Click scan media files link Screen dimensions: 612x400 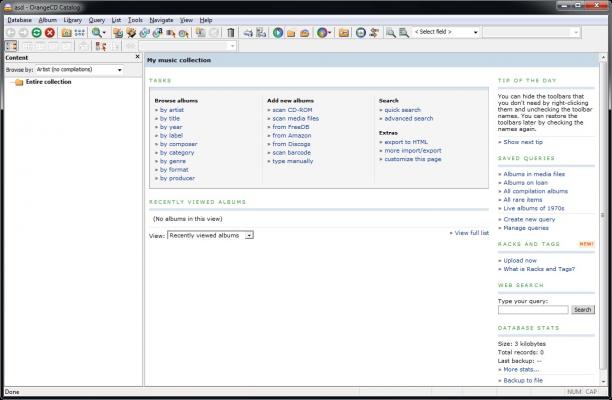point(295,119)
